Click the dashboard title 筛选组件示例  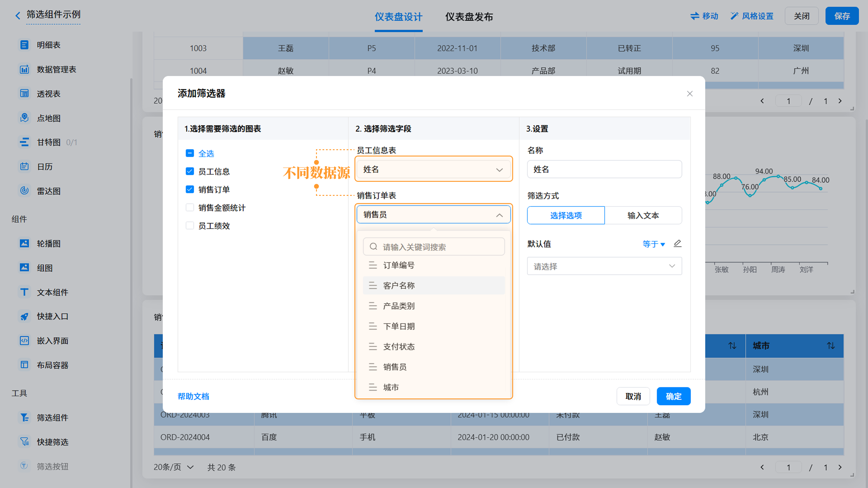pyautogui.click(x=53, y=14)
